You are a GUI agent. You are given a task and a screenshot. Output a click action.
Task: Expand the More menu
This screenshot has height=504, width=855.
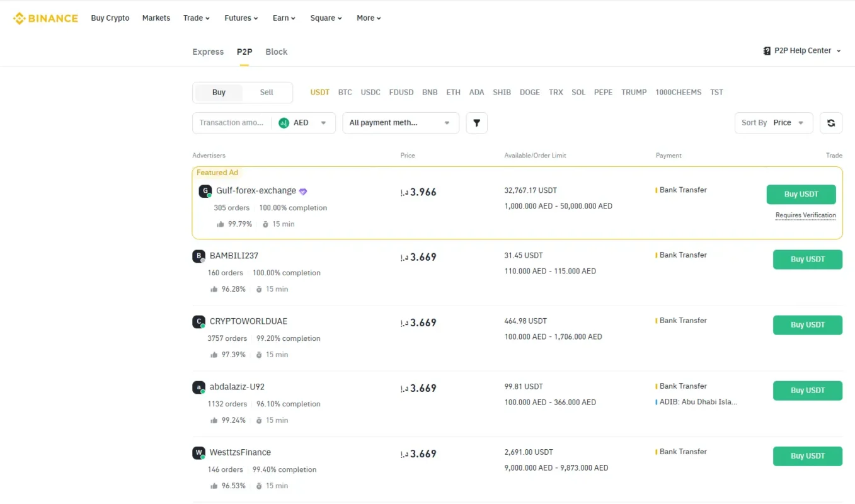click(x=369, y=18)
